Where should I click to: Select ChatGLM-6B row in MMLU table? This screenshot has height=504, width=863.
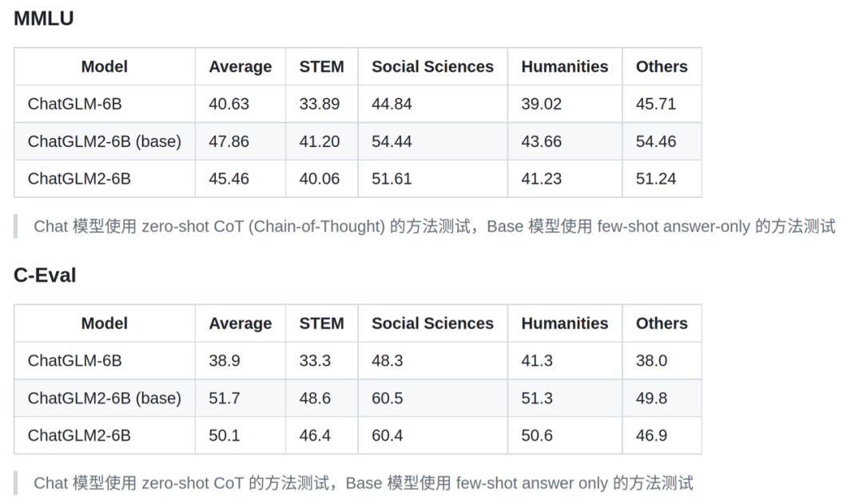[x=358, y=104]
